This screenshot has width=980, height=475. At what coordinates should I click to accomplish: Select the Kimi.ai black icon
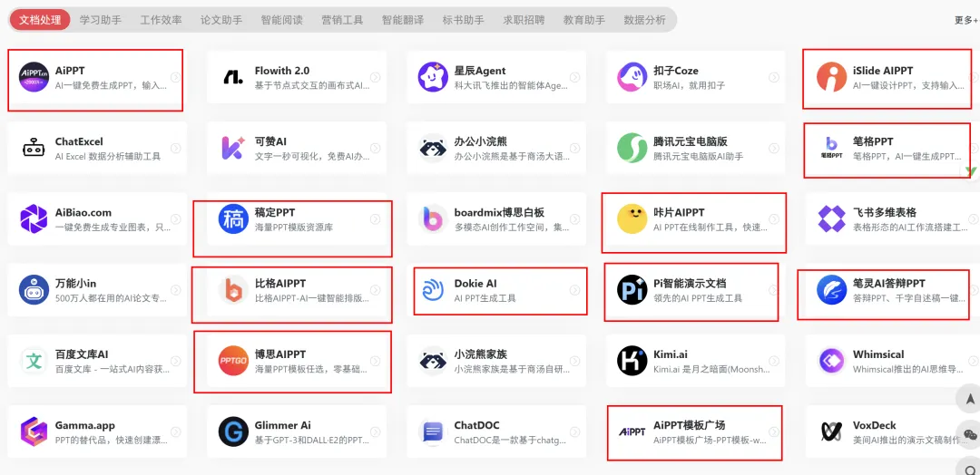tap(632, 361)
